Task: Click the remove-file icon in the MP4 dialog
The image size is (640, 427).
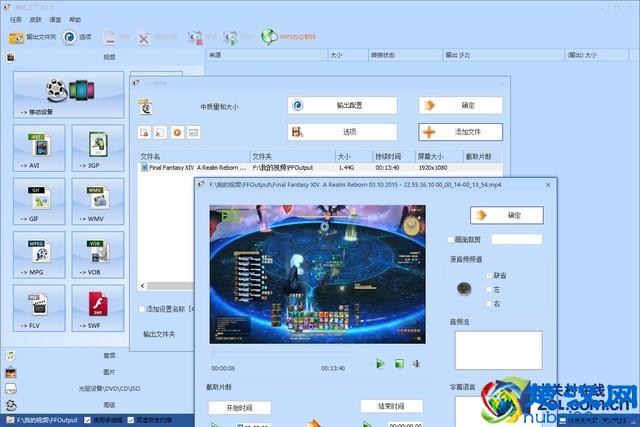Action: [144, 132]
